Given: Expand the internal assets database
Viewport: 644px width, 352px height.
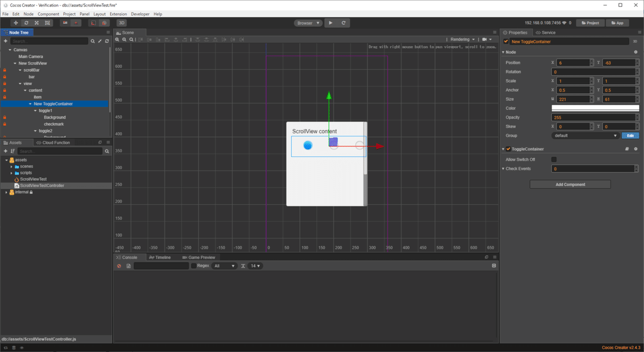Looking at the screenshot, I should point(6,192).
